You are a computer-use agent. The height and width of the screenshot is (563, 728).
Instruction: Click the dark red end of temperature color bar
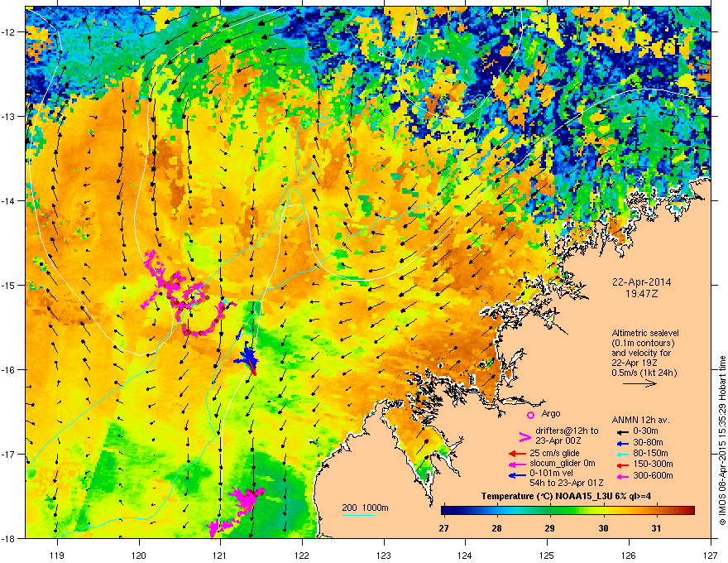pos(691,511)
